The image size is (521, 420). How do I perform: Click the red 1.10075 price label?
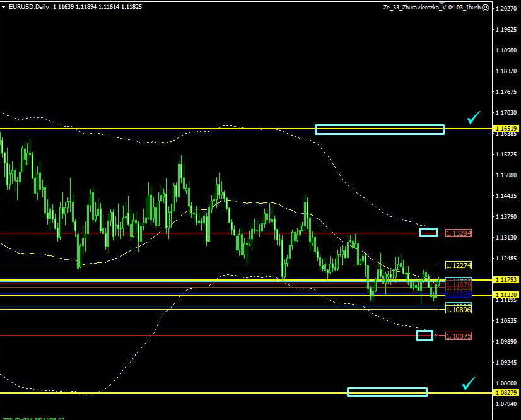459,336
